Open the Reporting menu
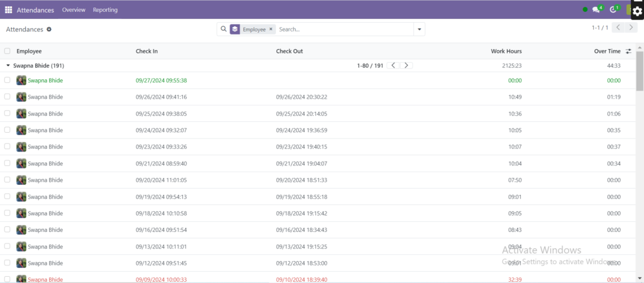 [x=105, y=10]
